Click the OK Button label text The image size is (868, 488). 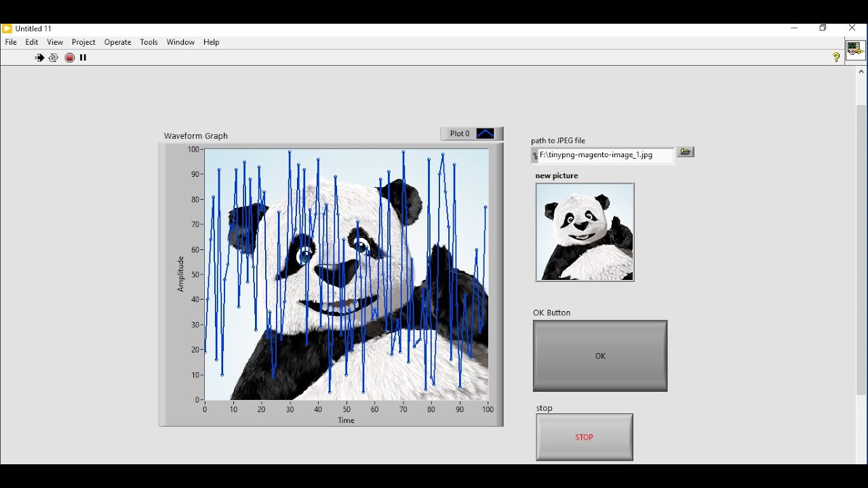552,312
